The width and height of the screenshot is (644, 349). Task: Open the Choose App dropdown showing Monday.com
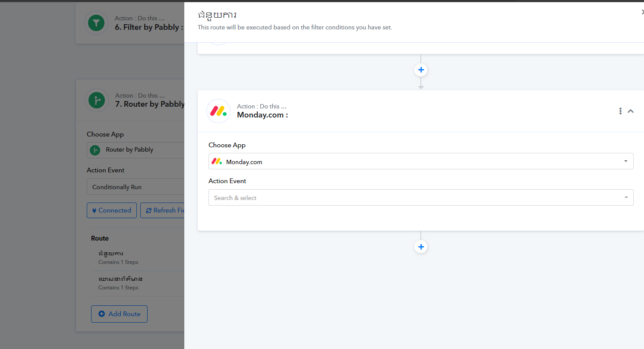421,162
